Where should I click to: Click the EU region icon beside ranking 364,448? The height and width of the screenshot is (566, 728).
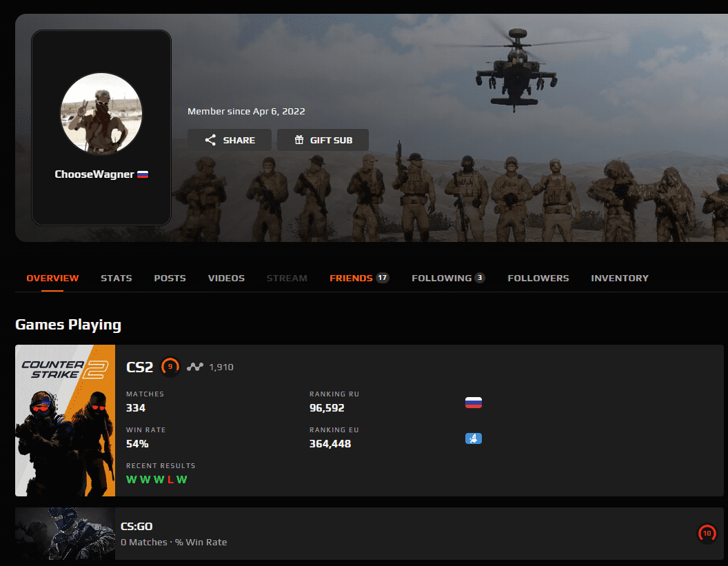pyautogui.click(x=473, y=438)
